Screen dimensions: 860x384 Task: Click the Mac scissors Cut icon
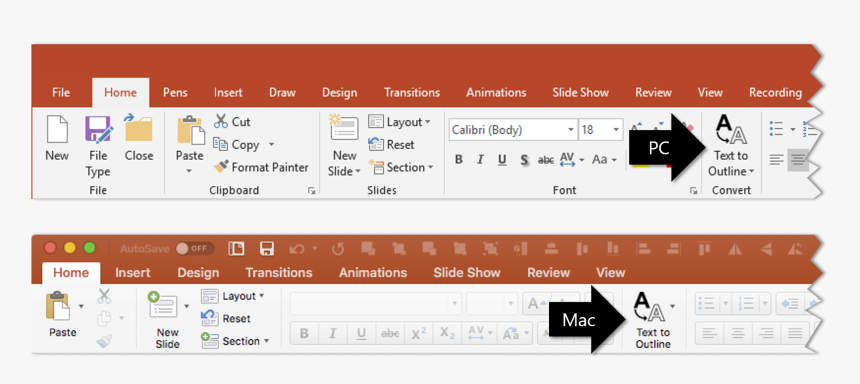click(104, 296)
